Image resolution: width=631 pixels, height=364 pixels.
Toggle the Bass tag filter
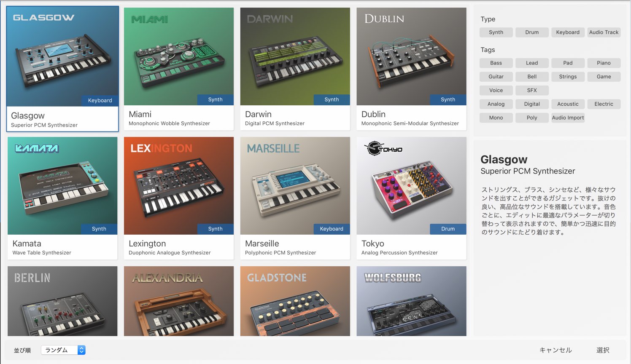tap(496, 63)
